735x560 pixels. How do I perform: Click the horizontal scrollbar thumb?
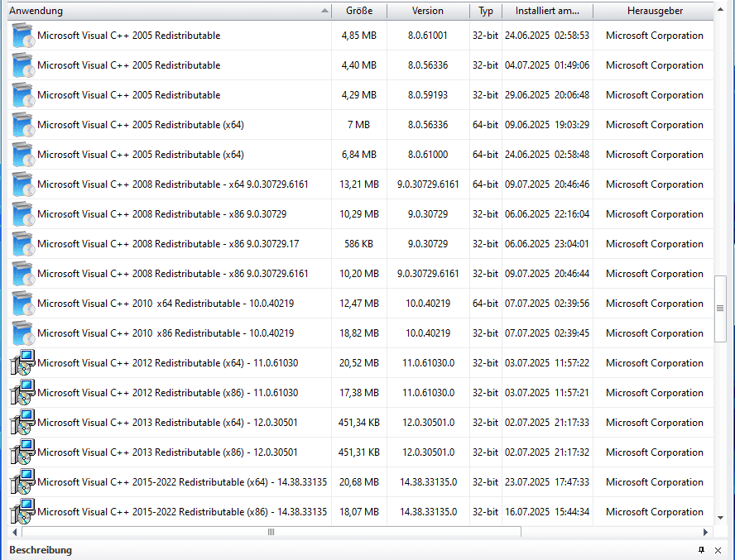click(271, 532)
